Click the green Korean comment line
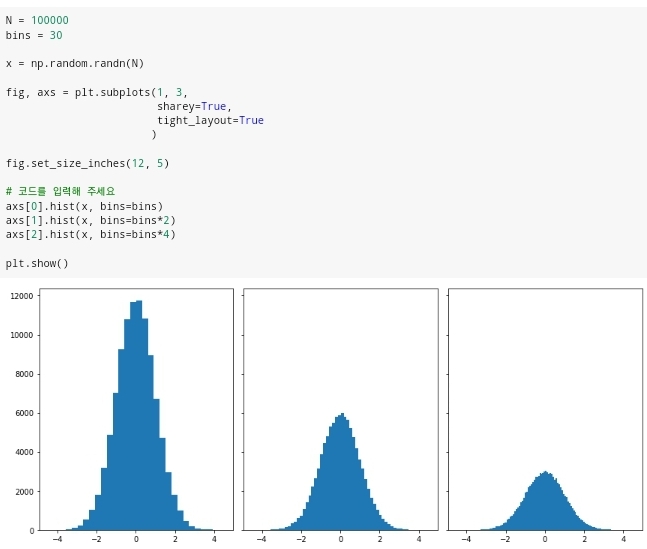 (60, 191)
